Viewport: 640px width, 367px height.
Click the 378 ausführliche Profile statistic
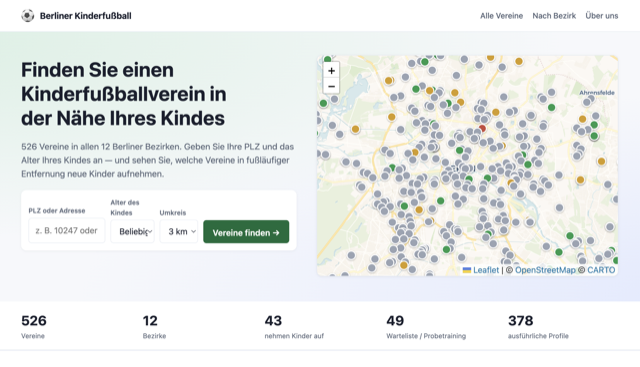click(x=538, y=327)
